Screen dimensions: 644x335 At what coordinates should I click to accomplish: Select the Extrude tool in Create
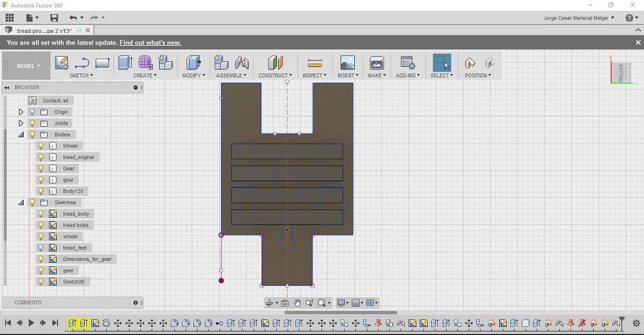125,63
